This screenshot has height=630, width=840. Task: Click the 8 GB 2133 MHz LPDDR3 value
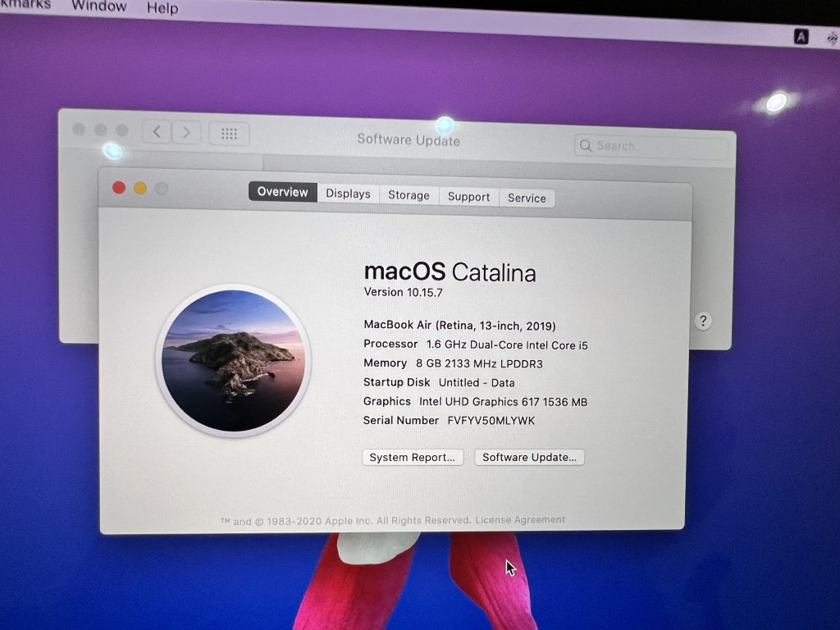pyautogui.click(x=479, y=363)
